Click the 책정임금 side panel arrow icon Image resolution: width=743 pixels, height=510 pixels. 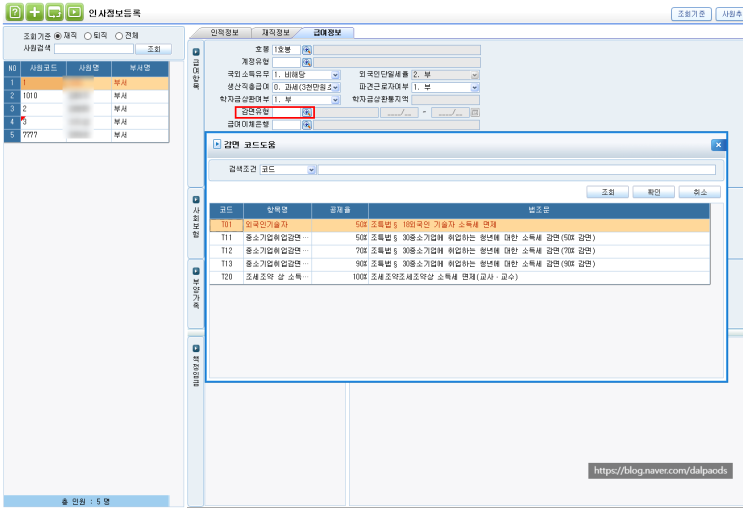pos(196,348)
